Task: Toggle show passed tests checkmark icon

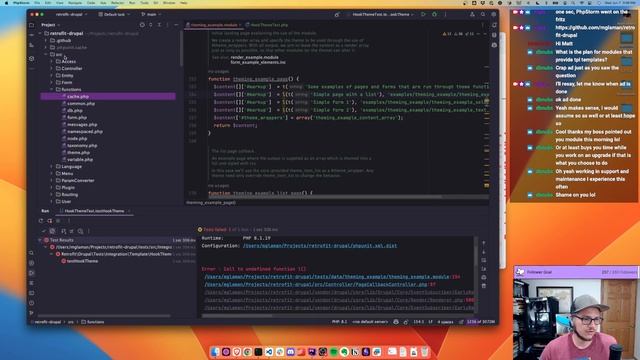Action: click(44, 231)
